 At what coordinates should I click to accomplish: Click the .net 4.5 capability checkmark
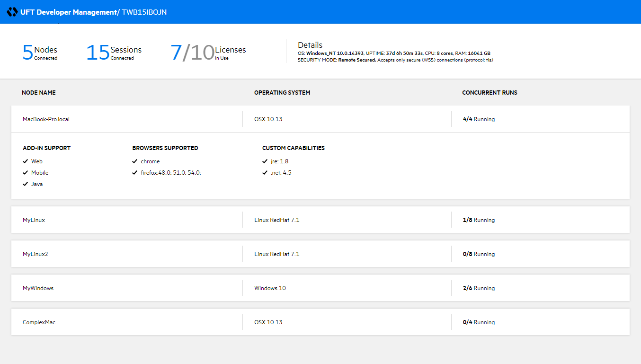point(265,173)
